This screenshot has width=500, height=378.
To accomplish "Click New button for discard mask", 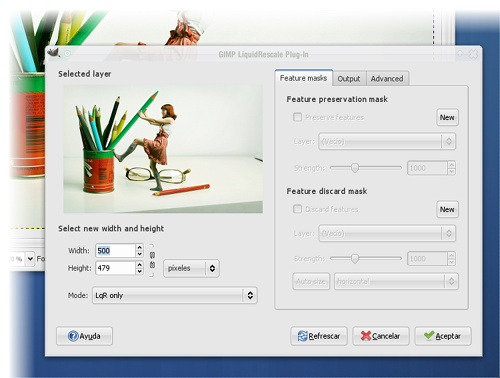I will [x=447, y=209].
